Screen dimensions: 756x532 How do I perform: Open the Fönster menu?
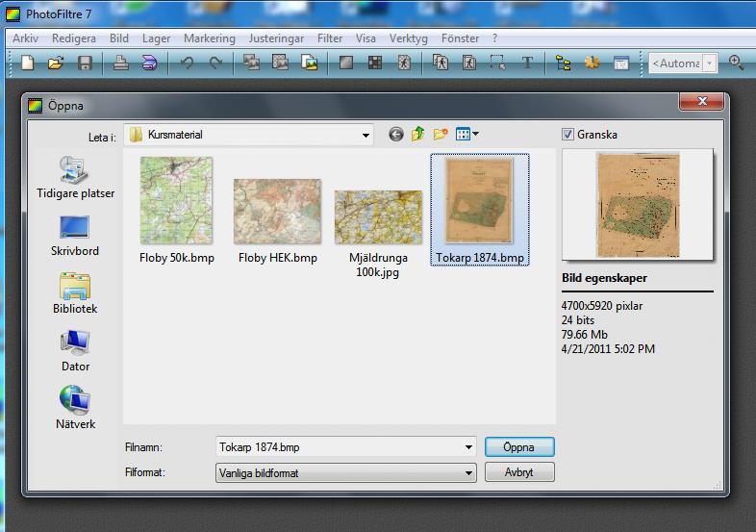460,38
